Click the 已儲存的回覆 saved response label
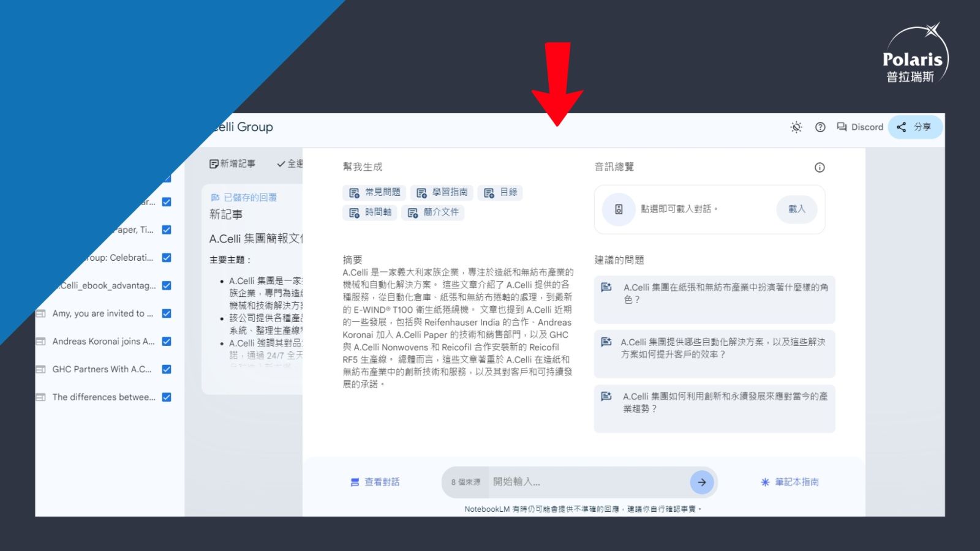 click(244, 198)
